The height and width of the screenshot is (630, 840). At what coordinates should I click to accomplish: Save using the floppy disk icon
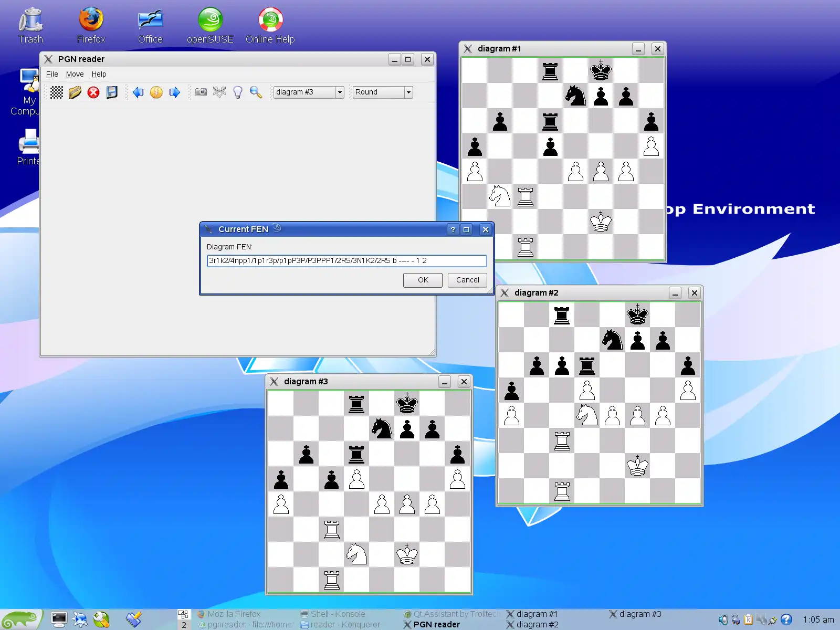[112, 92]
